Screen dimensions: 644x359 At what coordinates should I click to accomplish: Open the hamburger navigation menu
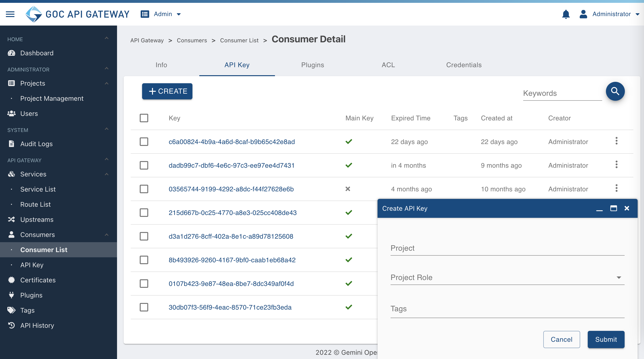[10, 14]
